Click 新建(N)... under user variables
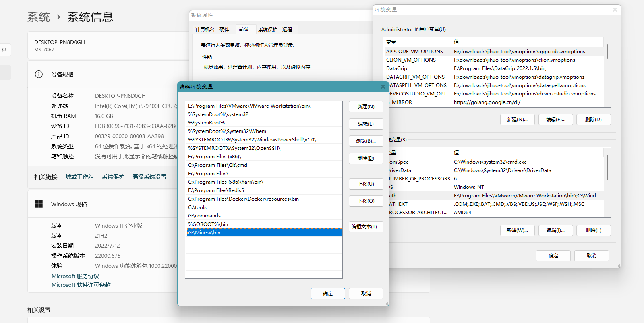 point(518,120)
